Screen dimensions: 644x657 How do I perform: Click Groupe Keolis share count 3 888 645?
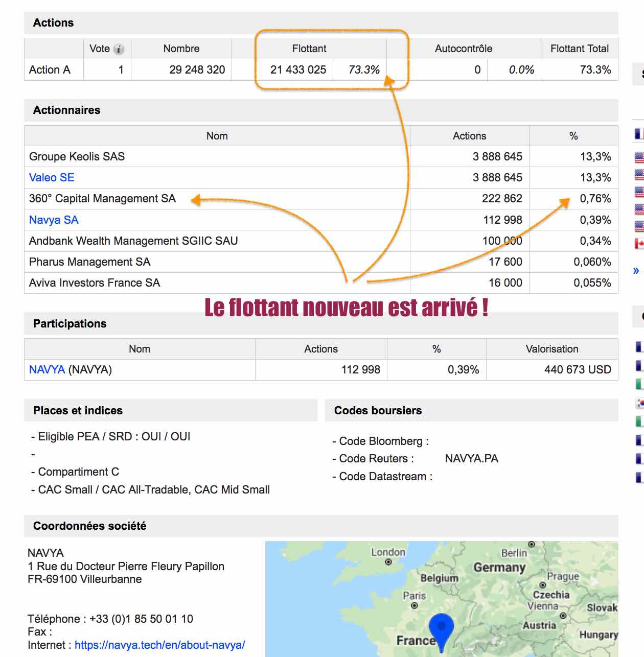click(x=497, y=157)
